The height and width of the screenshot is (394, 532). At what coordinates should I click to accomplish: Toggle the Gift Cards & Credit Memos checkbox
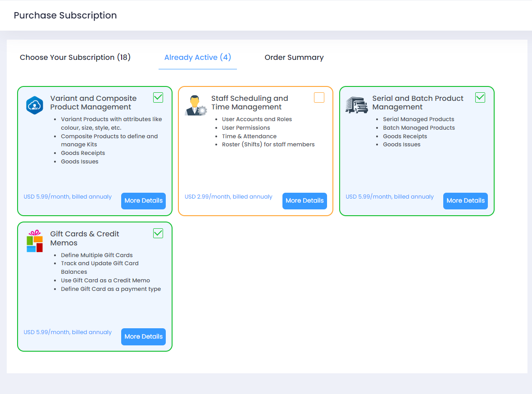pos(158,233)
